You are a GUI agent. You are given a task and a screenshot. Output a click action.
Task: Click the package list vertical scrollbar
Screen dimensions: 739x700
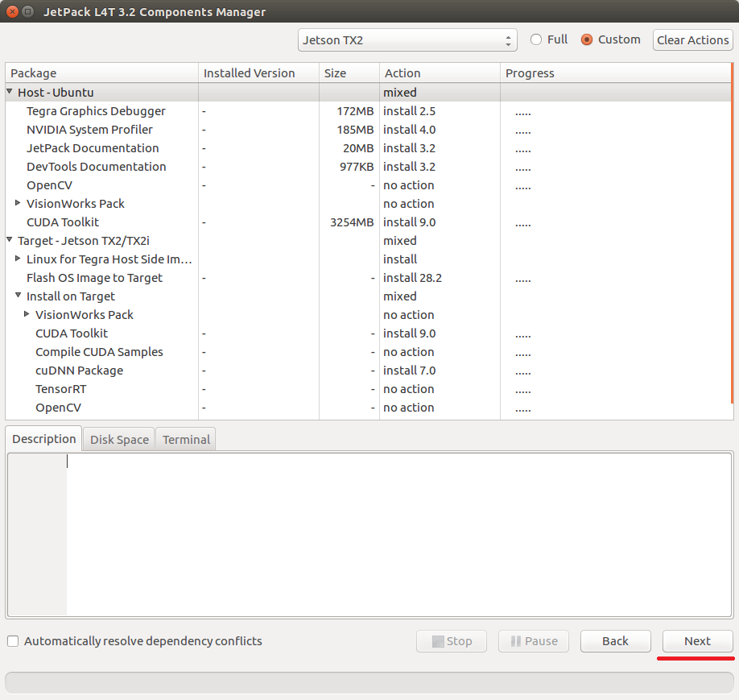[732, 242]
